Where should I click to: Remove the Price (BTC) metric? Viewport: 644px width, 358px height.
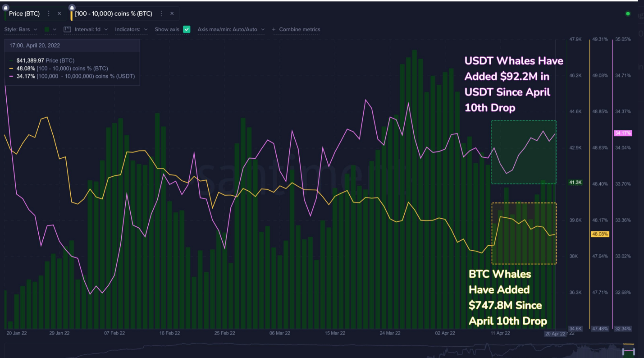59,14
